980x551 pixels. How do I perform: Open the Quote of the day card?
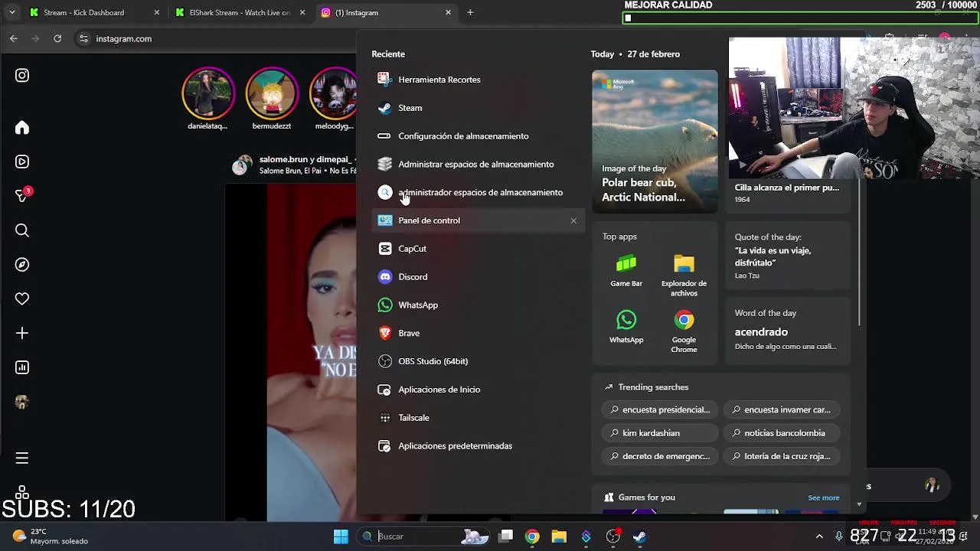coord(787,256)
